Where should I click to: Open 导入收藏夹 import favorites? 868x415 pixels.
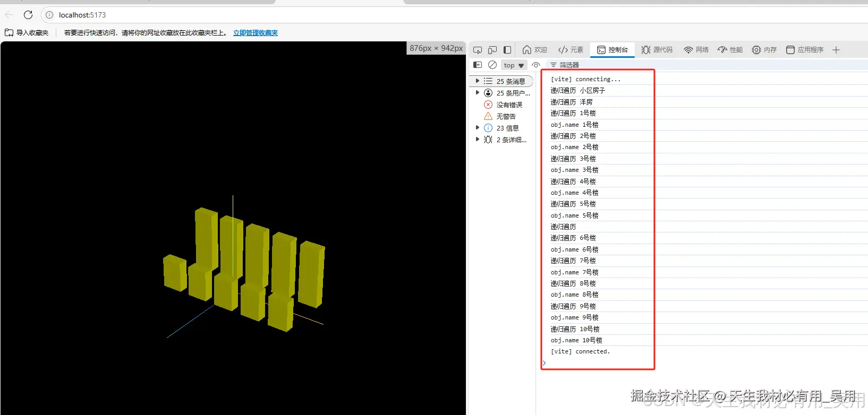point(27,33)
